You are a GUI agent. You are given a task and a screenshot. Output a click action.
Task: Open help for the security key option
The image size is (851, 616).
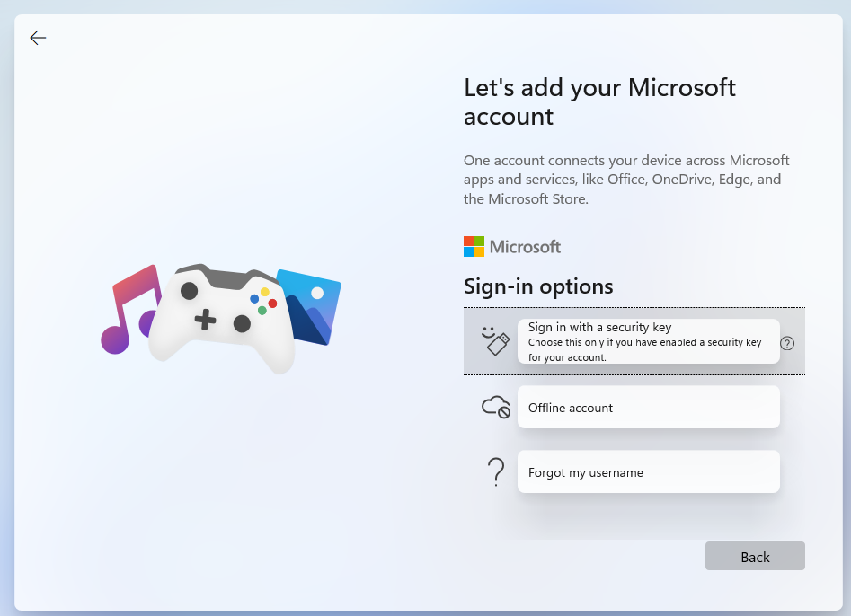787,343
